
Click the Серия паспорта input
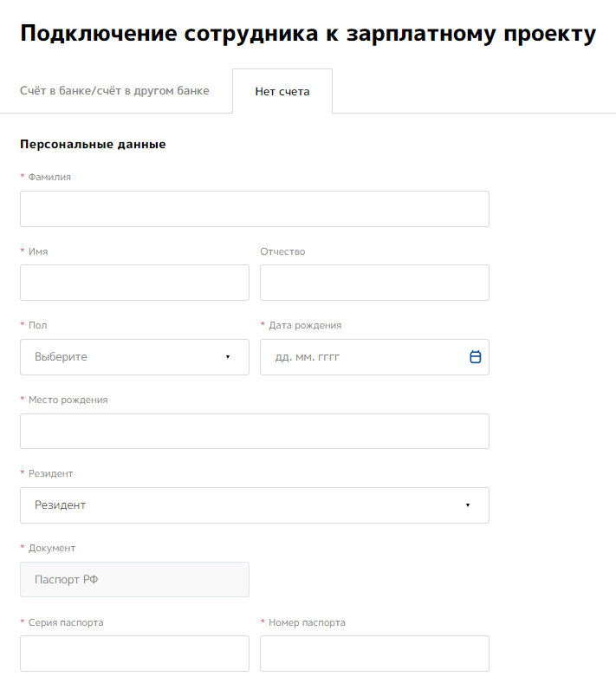(134, 654)
